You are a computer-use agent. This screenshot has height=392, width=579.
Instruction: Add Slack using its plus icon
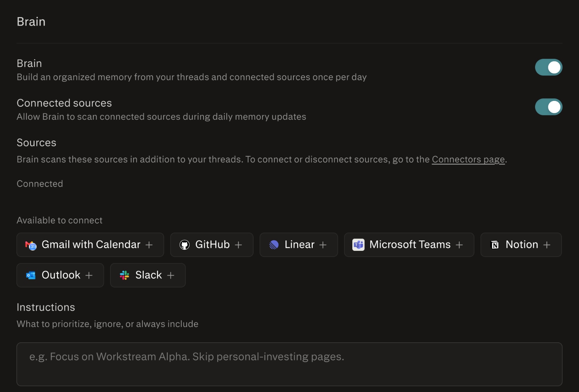[x=171, y=275]
